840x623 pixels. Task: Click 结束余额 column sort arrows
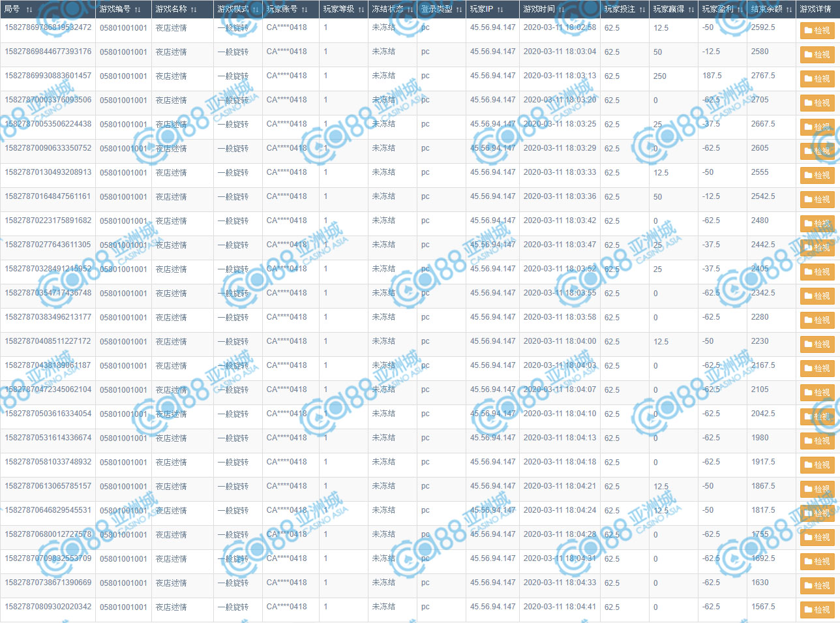789,10
